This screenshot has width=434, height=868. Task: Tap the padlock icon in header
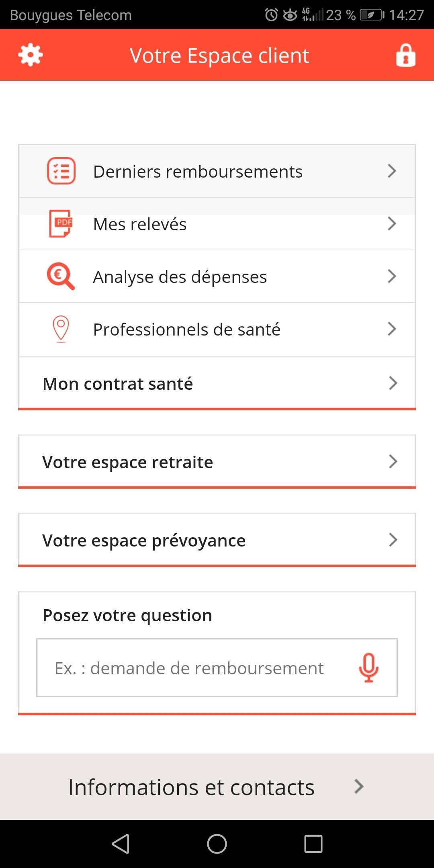[x=405, y=55]
